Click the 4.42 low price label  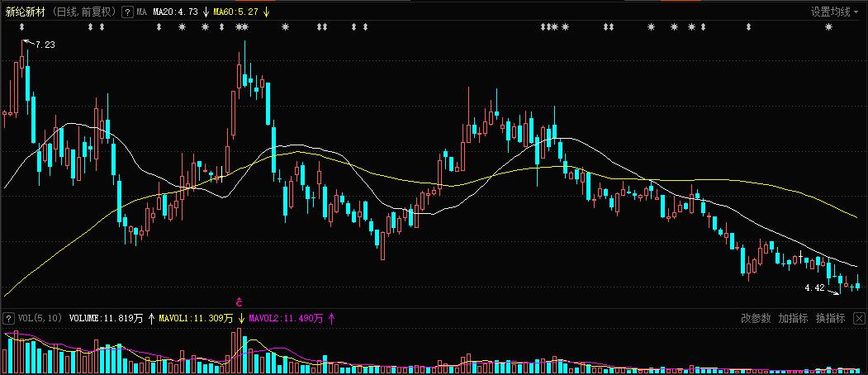click(x=814, y=287)
